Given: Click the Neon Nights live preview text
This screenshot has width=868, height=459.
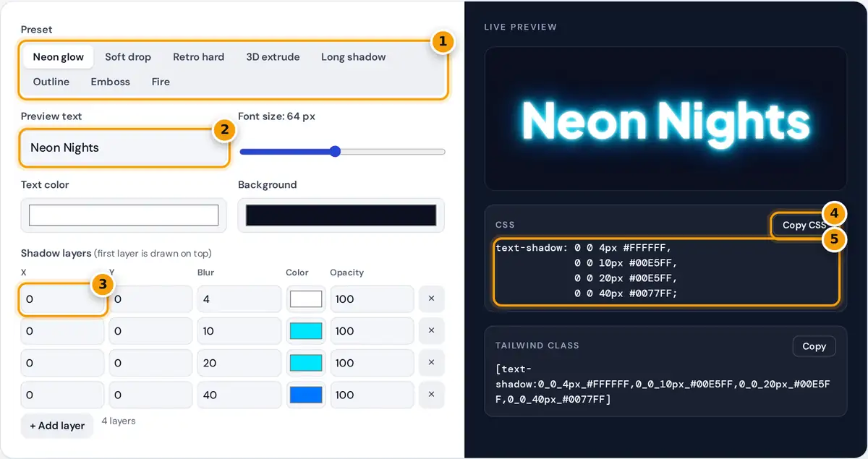Looking at the screenshot, I should tap(665, 120).
